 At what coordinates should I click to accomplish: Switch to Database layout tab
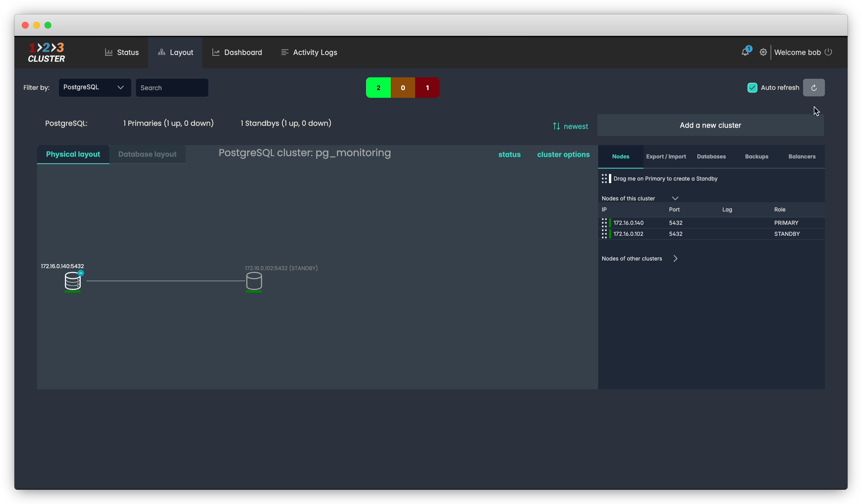[x=147, y=154]
